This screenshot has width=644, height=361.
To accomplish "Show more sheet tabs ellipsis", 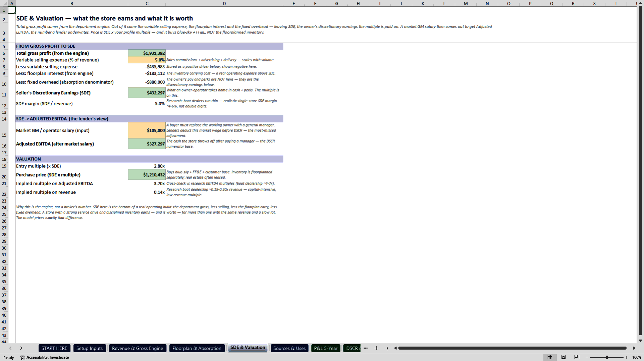I will [366, 348].
